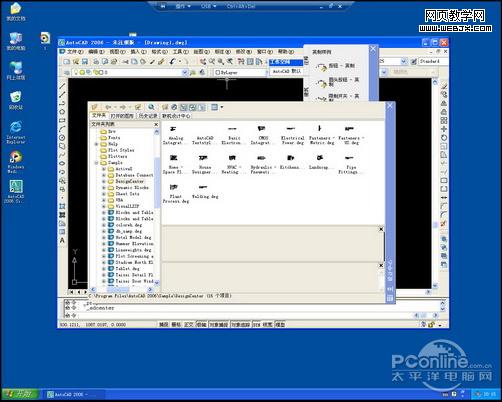Select the Arc draw tool
Image resolution: width=502 pixels, height=402 pixels.
tap(62, 129)
